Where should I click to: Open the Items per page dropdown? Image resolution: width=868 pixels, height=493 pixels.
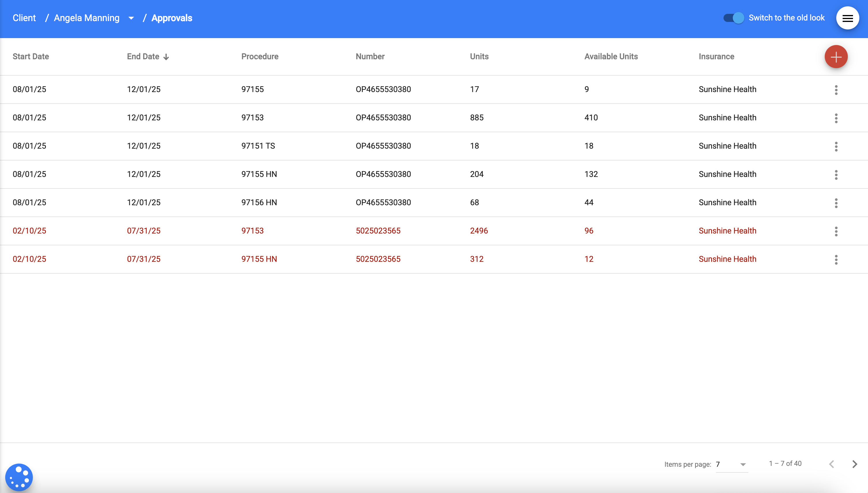(x=731, y=464)
